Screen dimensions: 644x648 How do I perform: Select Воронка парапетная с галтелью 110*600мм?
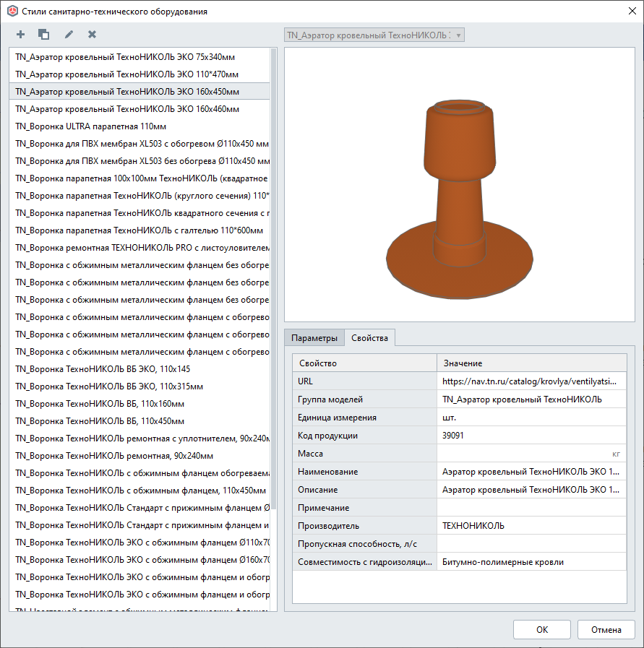coord(139,230)
